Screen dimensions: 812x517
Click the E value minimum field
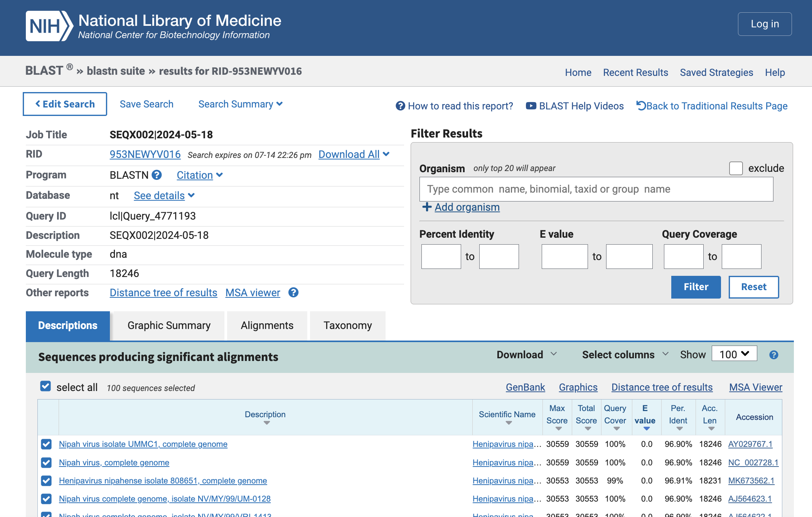tap(564, 256)
